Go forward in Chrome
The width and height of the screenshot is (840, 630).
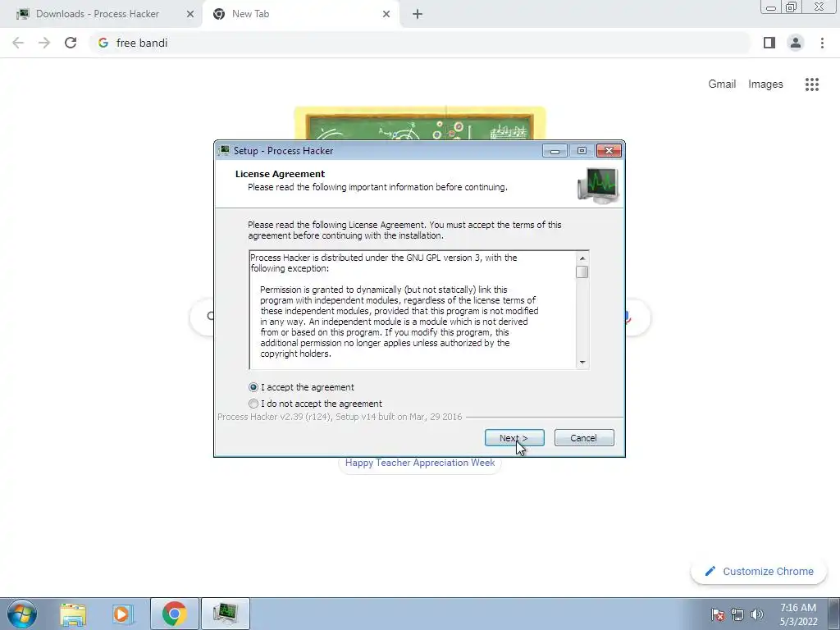coord(44,43)
